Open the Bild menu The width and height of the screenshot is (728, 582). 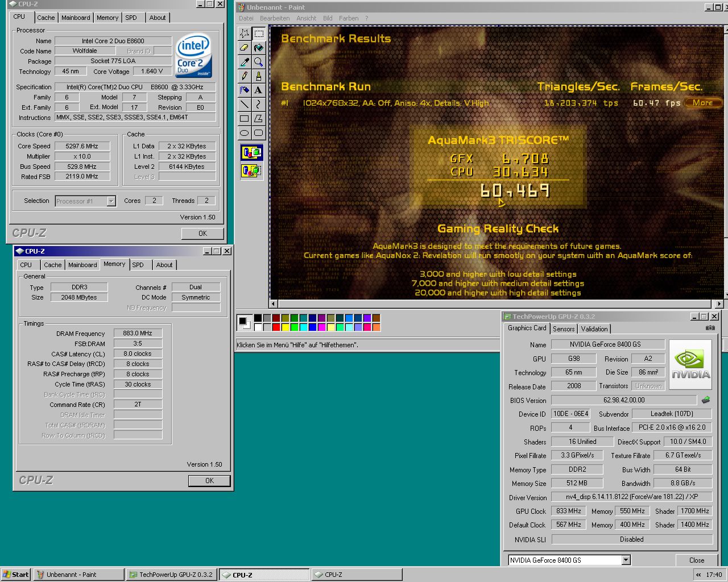coord(328,18)
